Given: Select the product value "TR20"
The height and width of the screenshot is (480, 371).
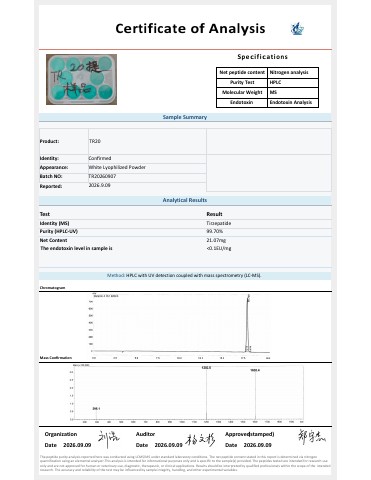Looking at the screenshot, I should pyautogui.click(x=95, y=141).
